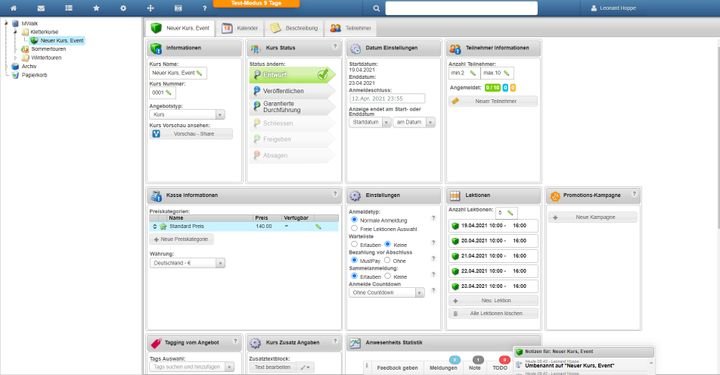The height and width of the screenshot is (375, 720).
Task: Click the Neuer Teilnehmer button
Action: coord(493,101)
